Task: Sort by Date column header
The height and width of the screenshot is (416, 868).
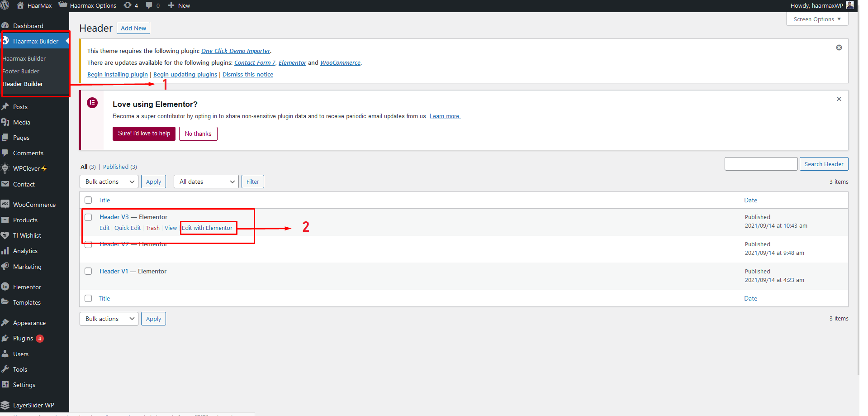Action: pyautogui.click(x=751, y=200)
